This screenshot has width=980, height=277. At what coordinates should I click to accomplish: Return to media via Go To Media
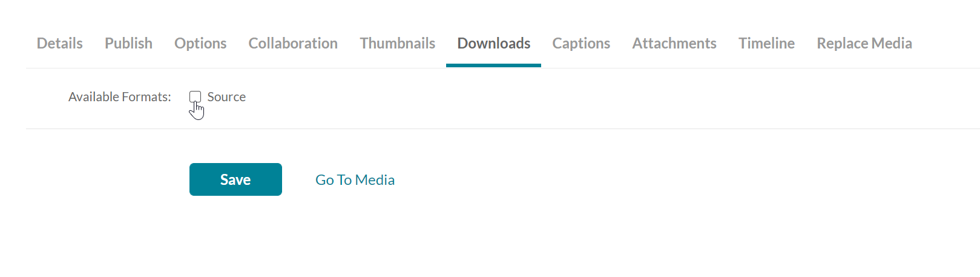(355, 180)
